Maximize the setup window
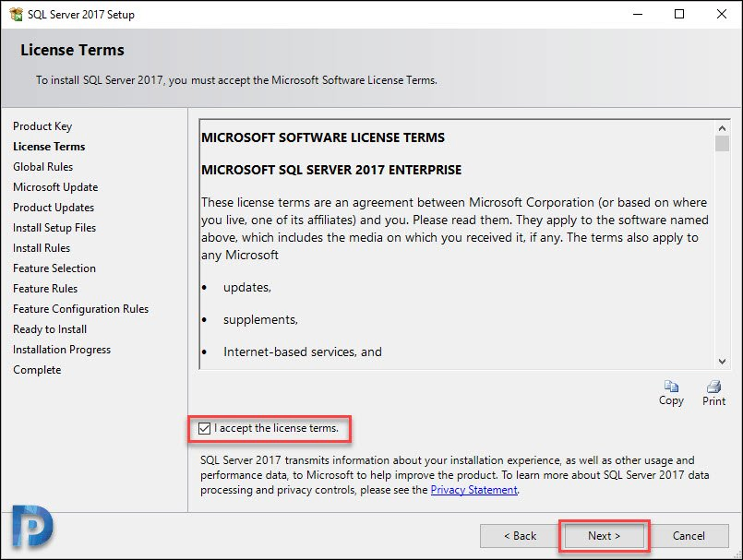Image resolution: width=743 pixels, height=560 pixels. [x=679, y=14]
